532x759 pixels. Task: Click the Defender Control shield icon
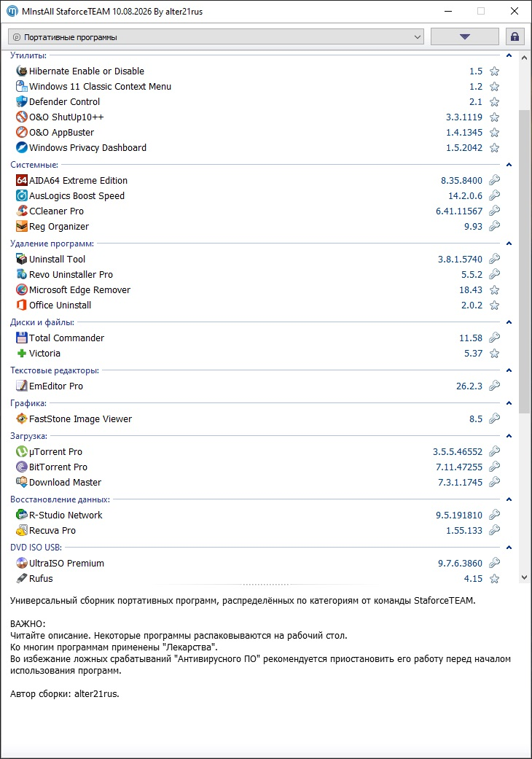pyautogui.click(x=21, y=101)
